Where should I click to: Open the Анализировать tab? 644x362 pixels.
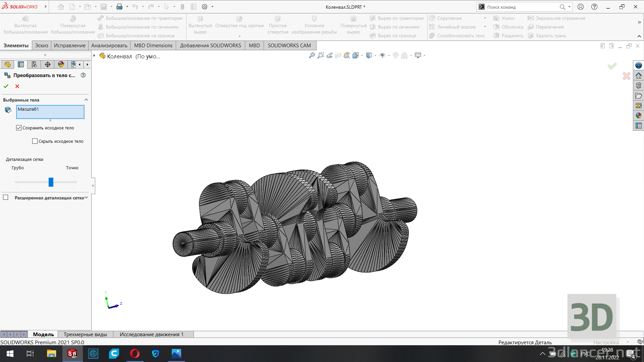pos(109,46)
